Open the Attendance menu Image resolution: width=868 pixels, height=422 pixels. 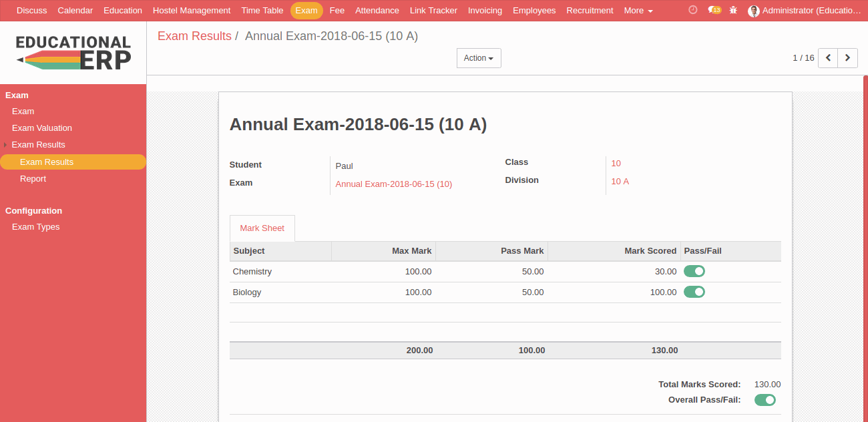click(377, 11)
